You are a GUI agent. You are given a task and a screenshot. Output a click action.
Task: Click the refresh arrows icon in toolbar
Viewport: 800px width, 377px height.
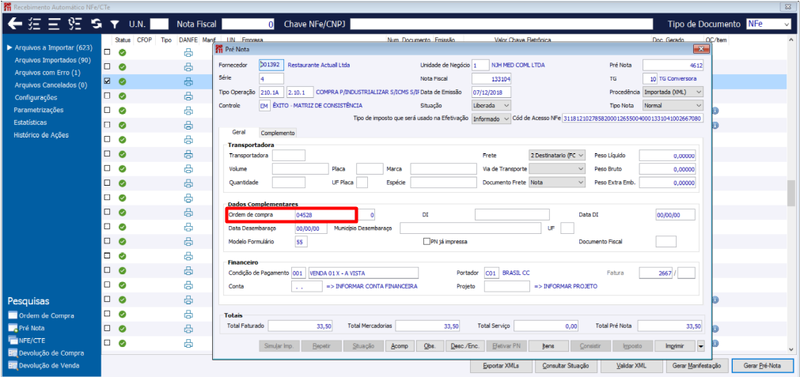point(96,23)
